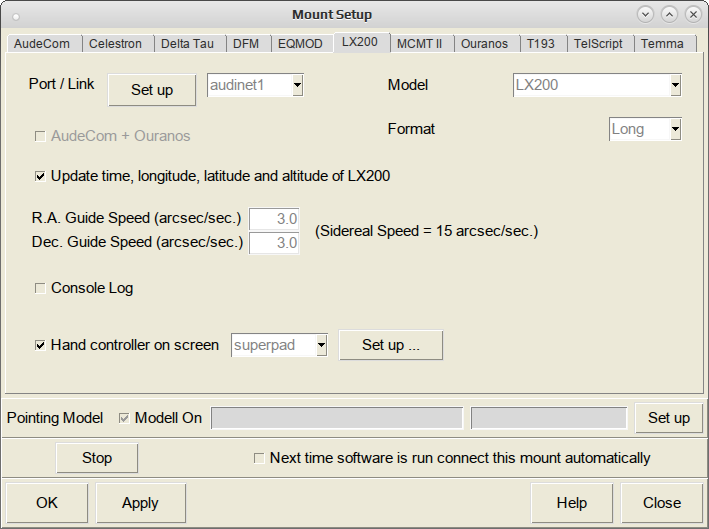Open the Celestron tab
Image resolution: width=709 pixels, height=529 pixels.
click(115, 44)
